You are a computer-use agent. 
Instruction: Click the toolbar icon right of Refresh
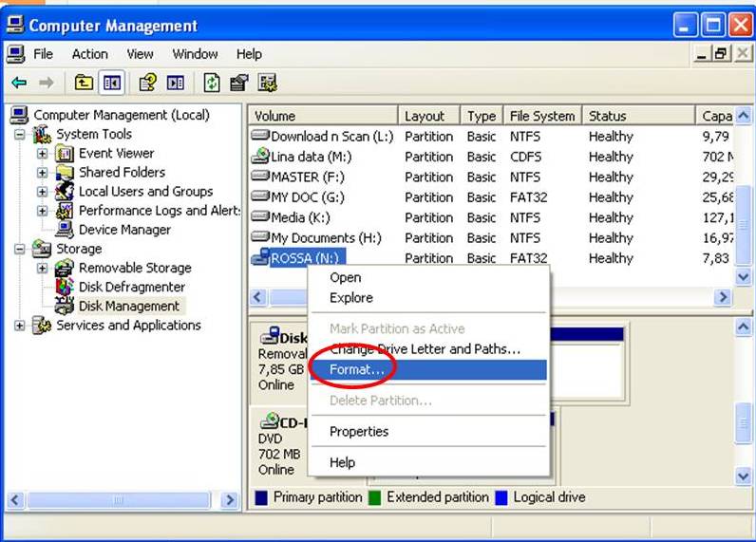[239, 84]
